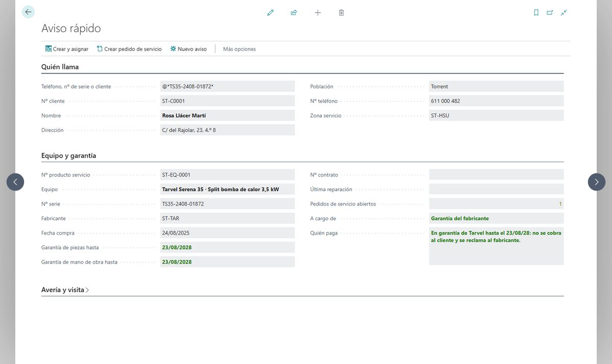The width and height of the screenshot is (612, 364).
Task: Open Pedidos de servicio abiertos count 1
Action: [x=496, y=204]
